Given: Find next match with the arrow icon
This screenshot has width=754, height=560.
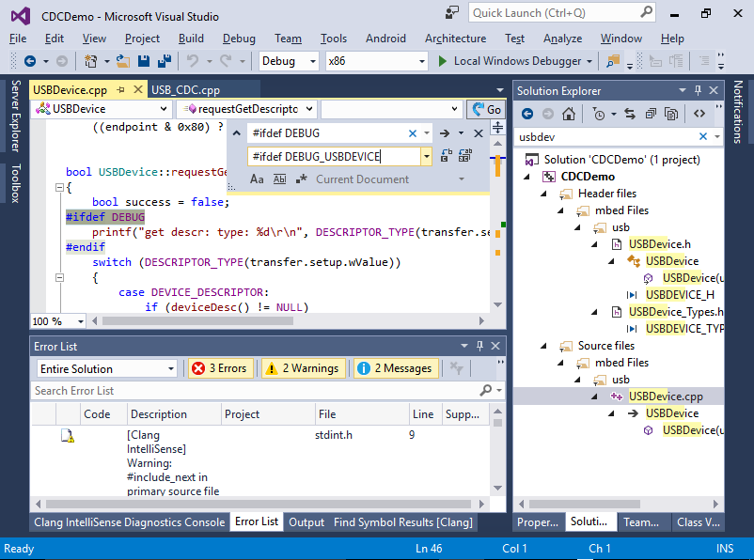Looking at the screenshot, I should (445, 133).
